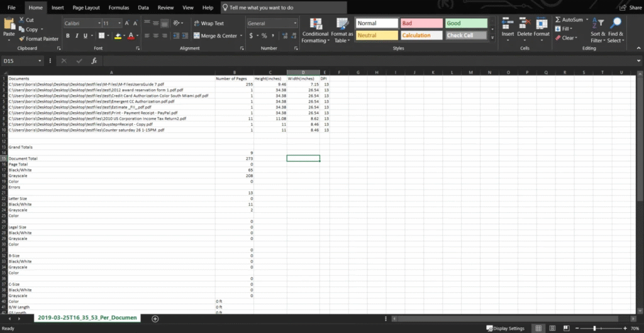644x333 pixels.
Task: Open the font name dropdown showing Calibri
Action: coord(81,23)
